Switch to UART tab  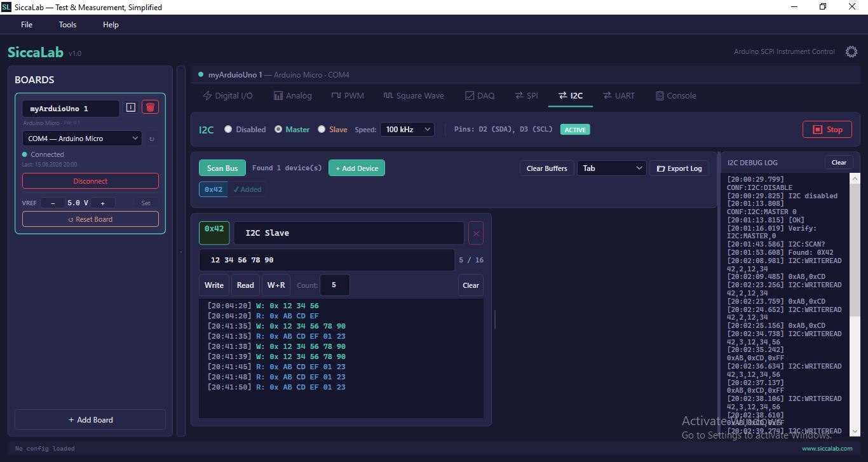coord(619,95)
